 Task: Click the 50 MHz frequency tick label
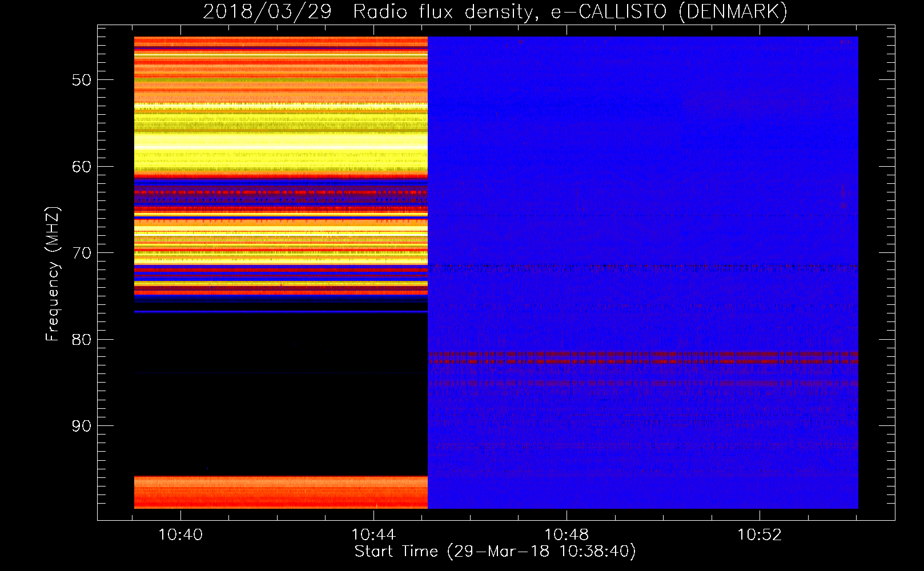pos(82,80)
